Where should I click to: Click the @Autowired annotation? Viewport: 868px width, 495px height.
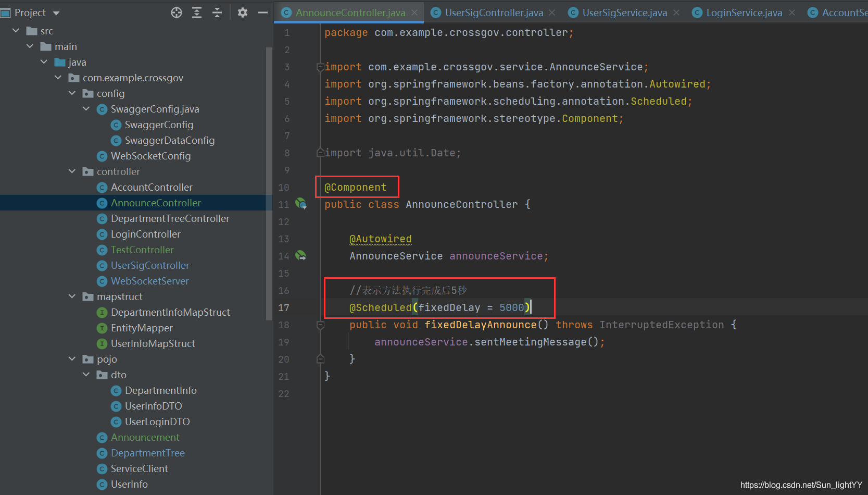coord(380,239)
